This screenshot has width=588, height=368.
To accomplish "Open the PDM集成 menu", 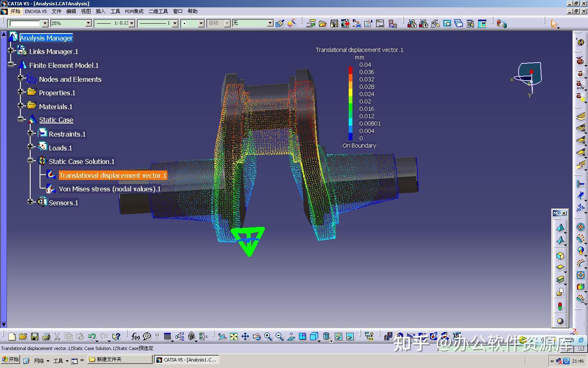I will (134, 11).
